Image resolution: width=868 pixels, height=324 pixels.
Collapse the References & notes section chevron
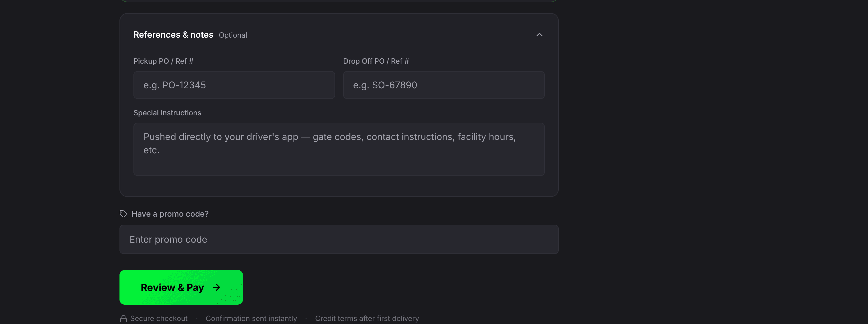coord(539,35)
